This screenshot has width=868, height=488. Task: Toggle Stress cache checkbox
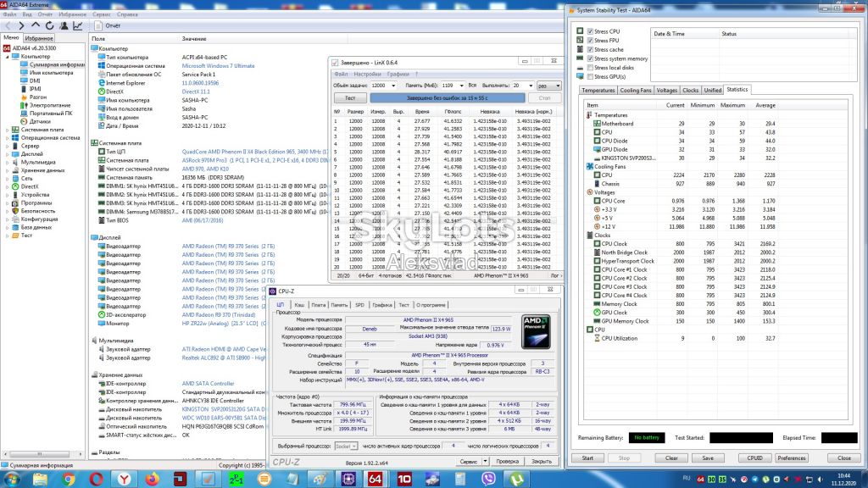pos(590,50)
